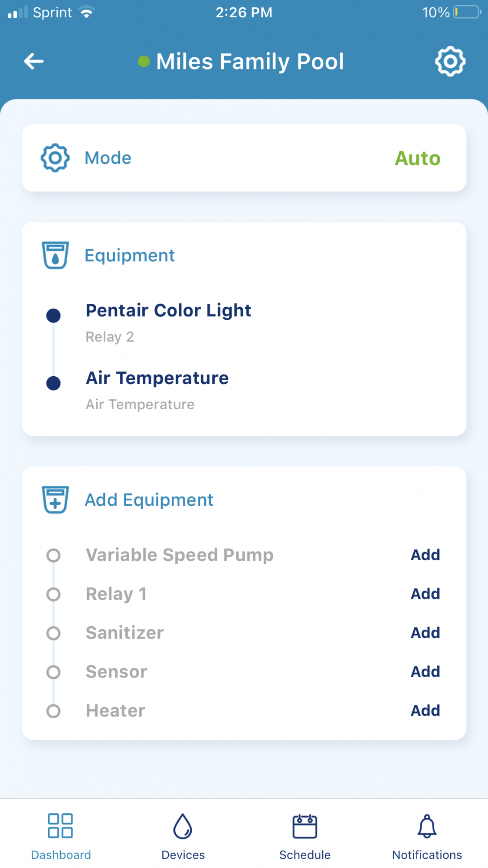Tap the Miles Family Pool title
Viewport: 488px width, 868px height.
[250, 61]
